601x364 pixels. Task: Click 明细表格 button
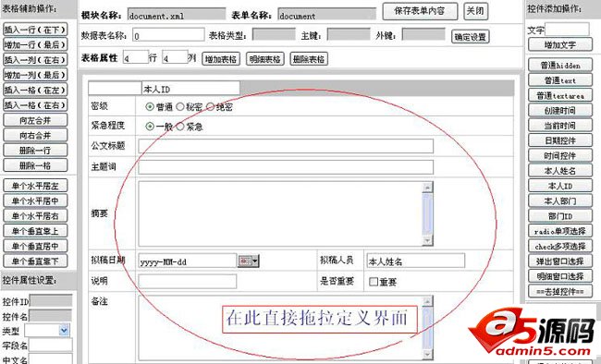[x=264, y=59]
